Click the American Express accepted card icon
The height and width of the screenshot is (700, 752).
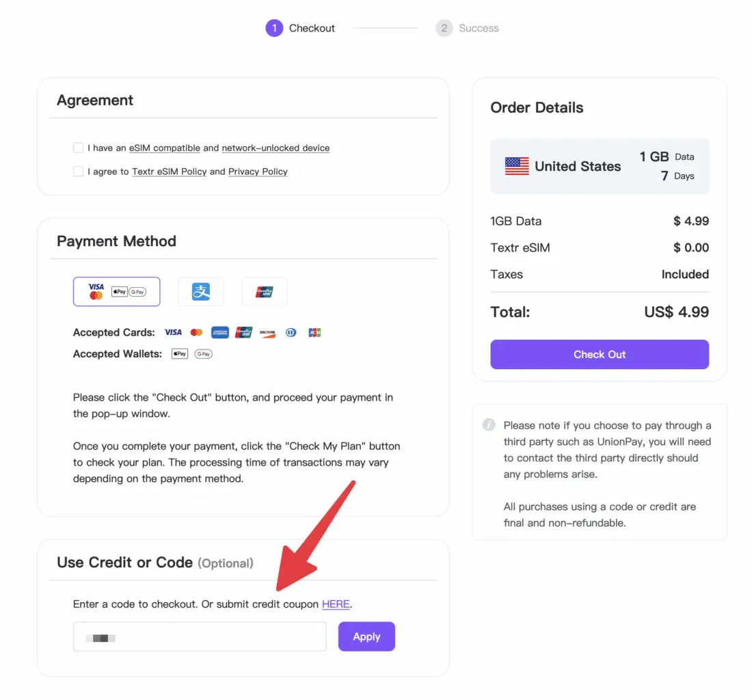[219, 333]
